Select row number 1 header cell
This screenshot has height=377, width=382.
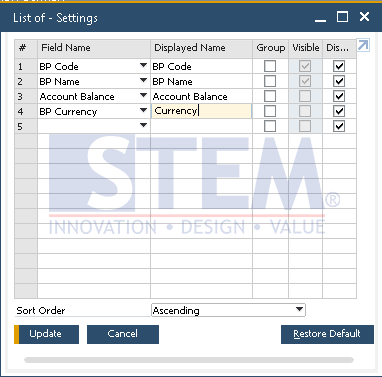26,66
